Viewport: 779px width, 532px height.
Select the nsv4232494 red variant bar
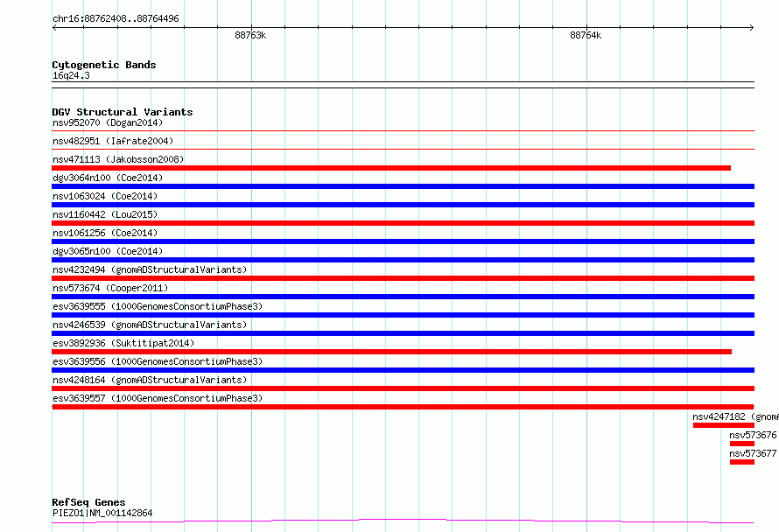coord(403,278)
